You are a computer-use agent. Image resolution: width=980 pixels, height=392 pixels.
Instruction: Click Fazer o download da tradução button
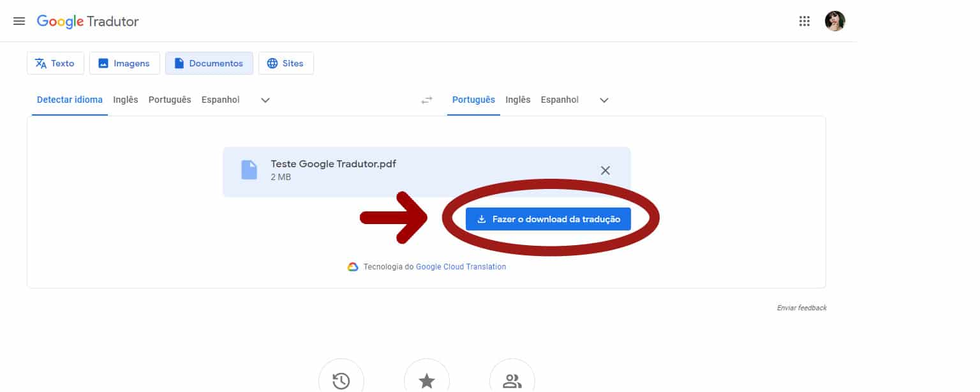click(549, 218)
